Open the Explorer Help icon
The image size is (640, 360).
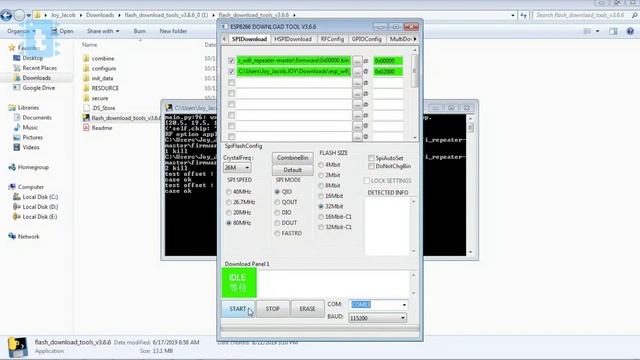(630, 31)
